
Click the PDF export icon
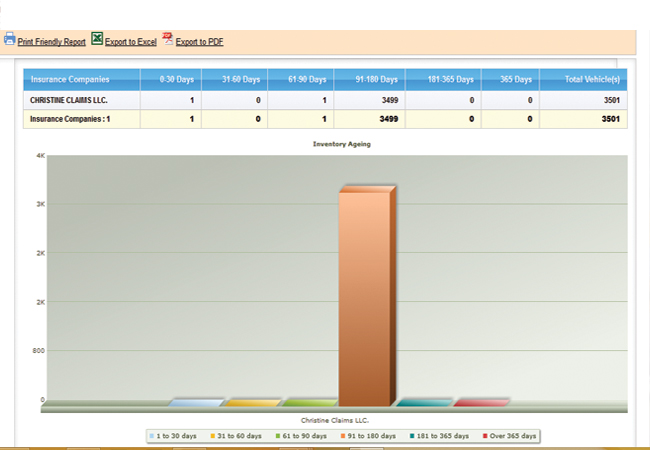pyautogui.click(x=168, y=39)
